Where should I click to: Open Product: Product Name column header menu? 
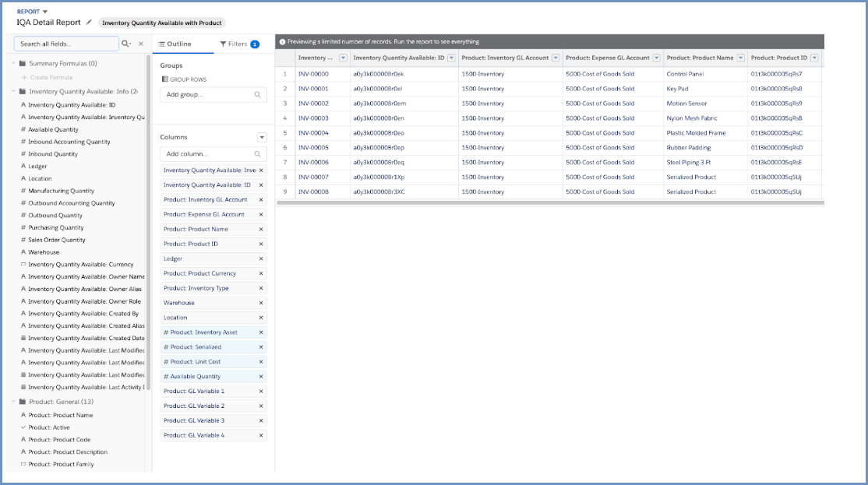(x=739, y=58)
